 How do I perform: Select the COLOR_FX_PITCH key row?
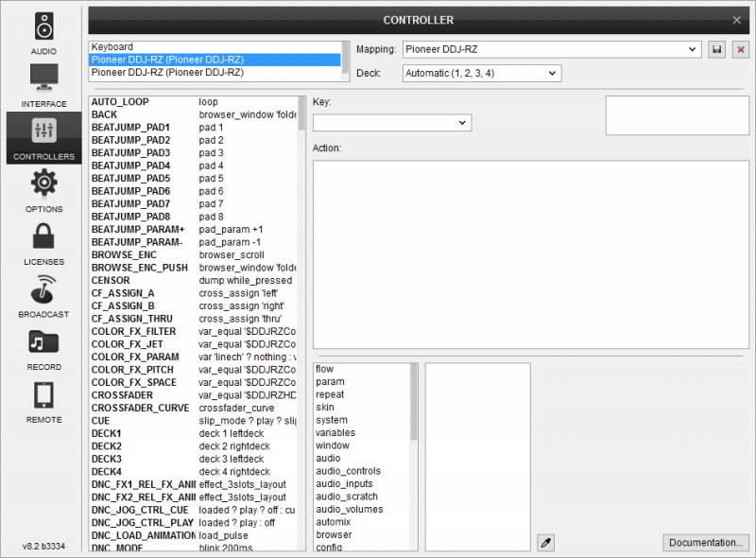pos(194,370)
